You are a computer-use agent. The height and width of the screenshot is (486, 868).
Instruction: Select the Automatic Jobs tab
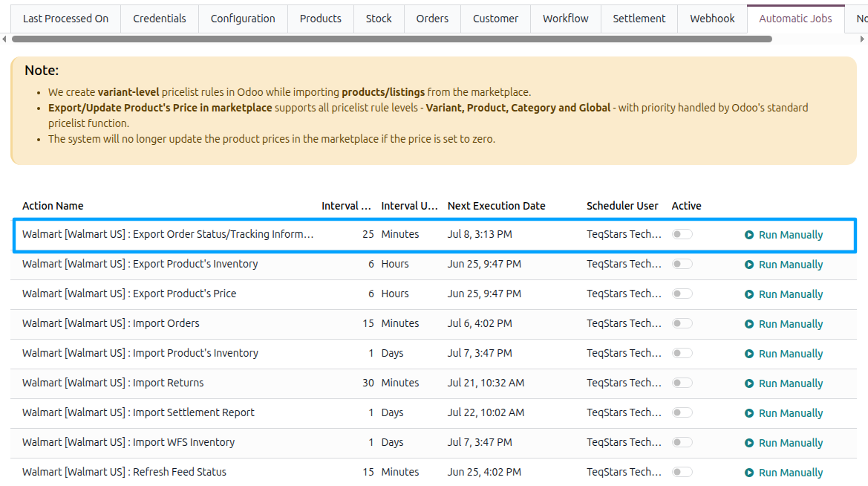pos(795,19)
